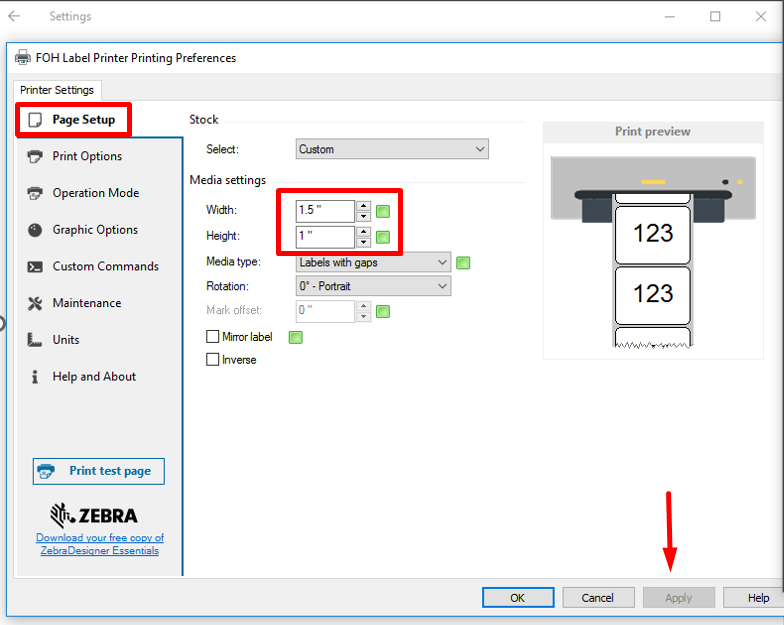The width and height of the screenshot is (784, 625).
Task: Open the Media type dropdown
Action: click(373, 262)
